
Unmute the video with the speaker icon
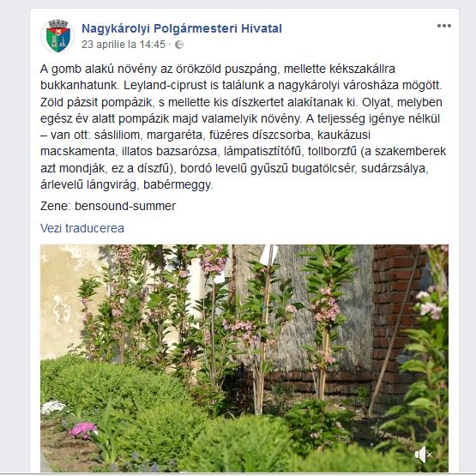[x=423, y=455]
